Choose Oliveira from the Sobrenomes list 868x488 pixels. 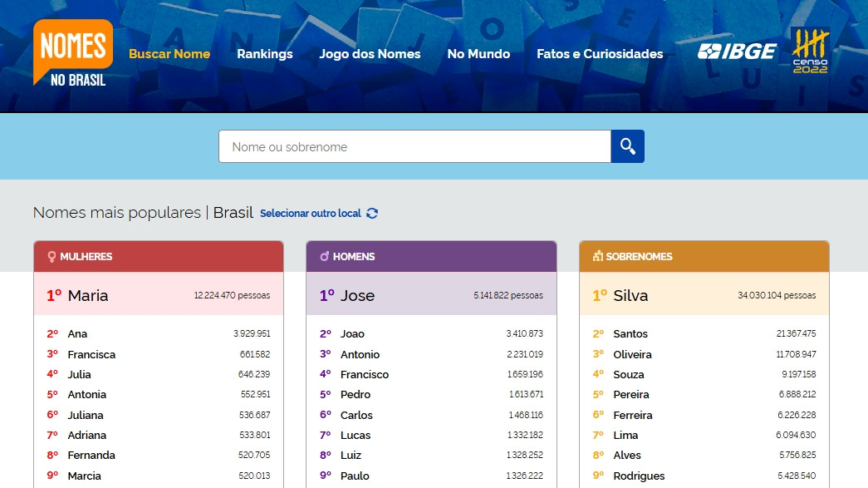(632, 354)
